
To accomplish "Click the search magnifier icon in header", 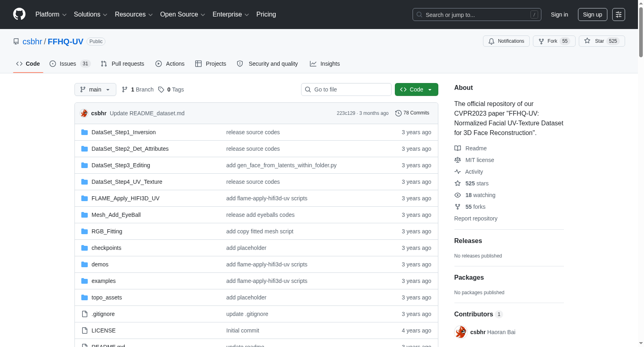I will (x=419, y=15).
